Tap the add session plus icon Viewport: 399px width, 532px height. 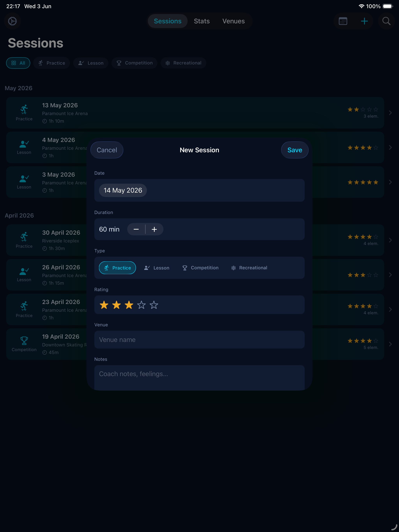[364, 21]
